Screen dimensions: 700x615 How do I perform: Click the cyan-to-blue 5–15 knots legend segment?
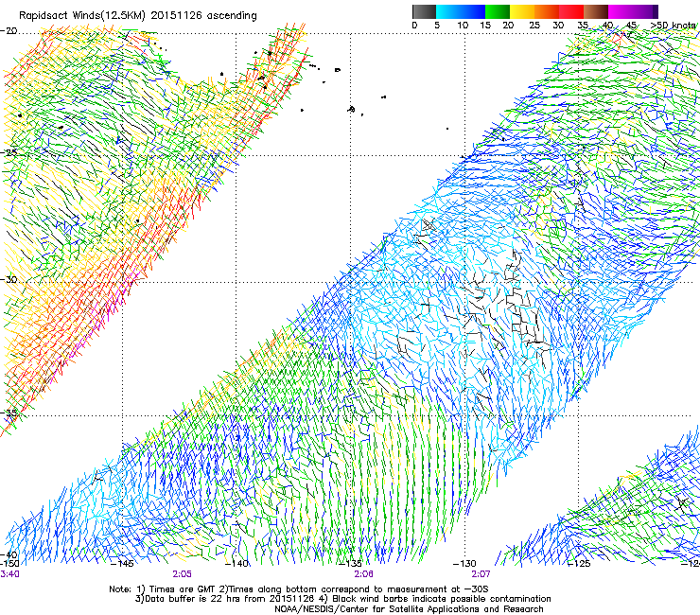point(461,11)
